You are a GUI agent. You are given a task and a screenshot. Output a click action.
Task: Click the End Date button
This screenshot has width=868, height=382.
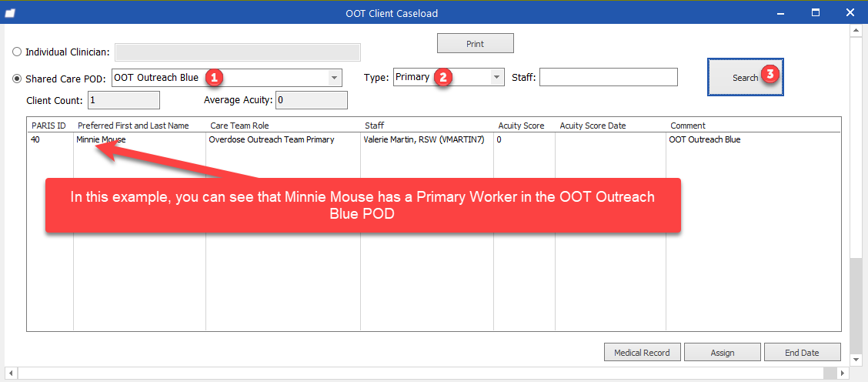[801, 353]
